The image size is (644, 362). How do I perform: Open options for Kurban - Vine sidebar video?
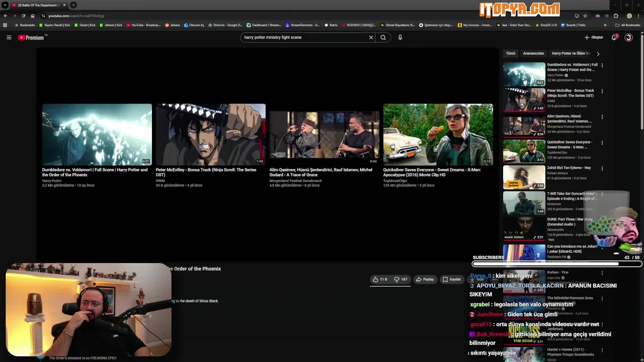pyautogui.click(x=602, y=273)
